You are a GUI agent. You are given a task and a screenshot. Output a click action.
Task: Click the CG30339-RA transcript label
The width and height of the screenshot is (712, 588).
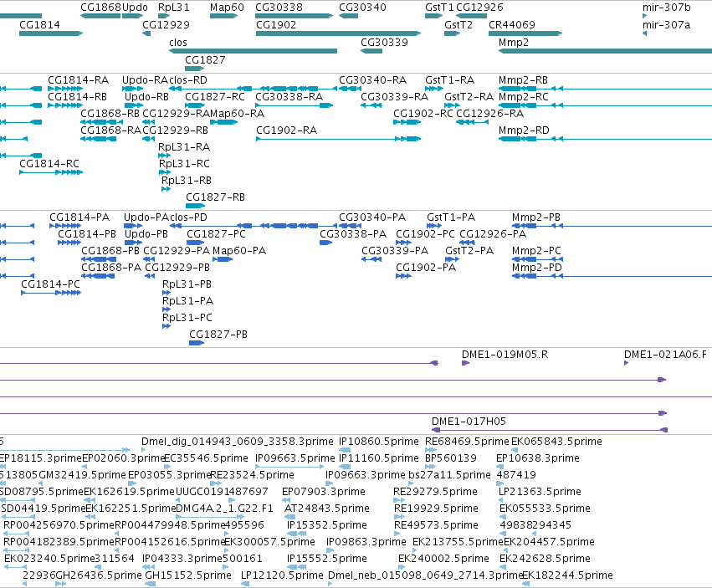(394, 97)
